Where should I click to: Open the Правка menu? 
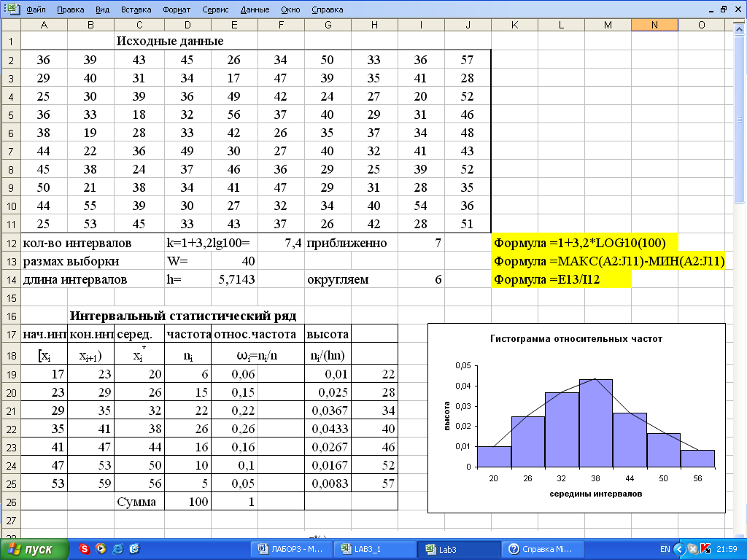[x=70, y=9]
